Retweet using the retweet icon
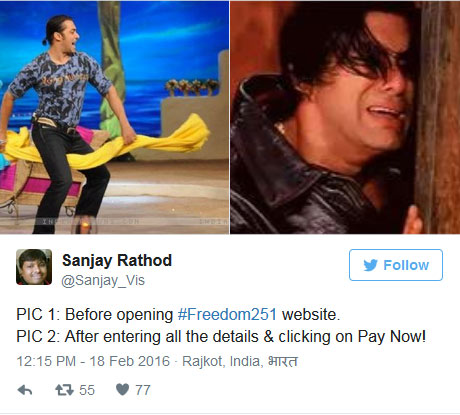The image size is (460, 415). [x=64, y=390]
